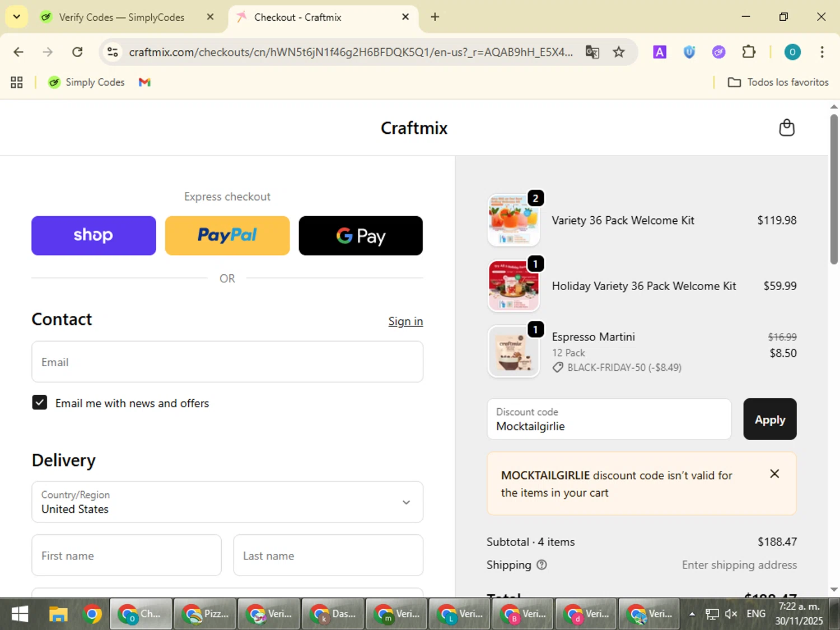Dismiss the MOCKTAILGIRLIE invalid code alert

[x=774, y=474]
